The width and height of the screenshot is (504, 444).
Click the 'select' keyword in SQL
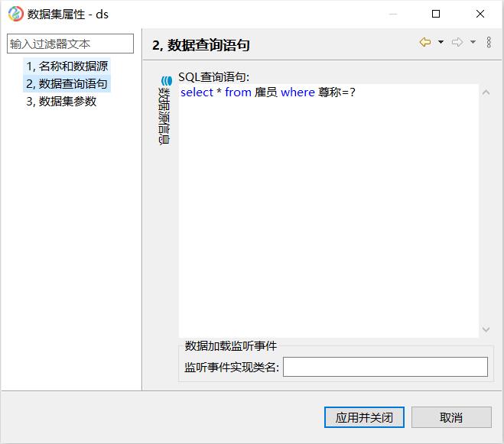click(197, 92)
